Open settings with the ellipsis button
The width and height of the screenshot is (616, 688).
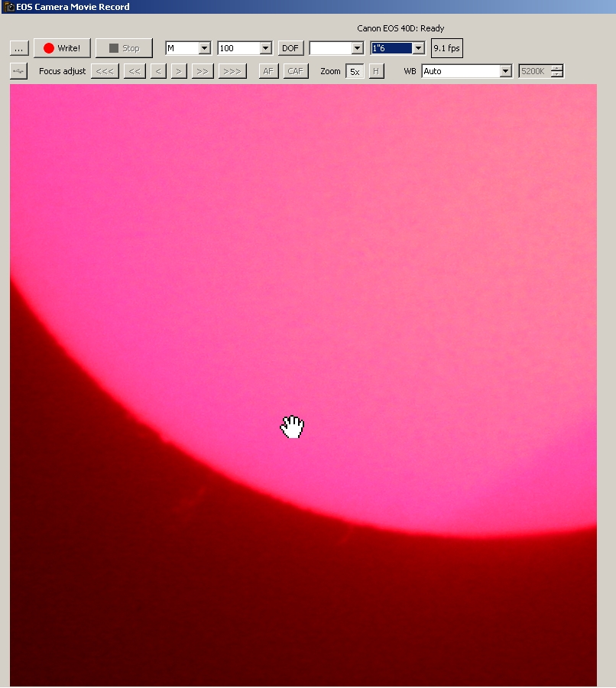(x=19, y=48)
